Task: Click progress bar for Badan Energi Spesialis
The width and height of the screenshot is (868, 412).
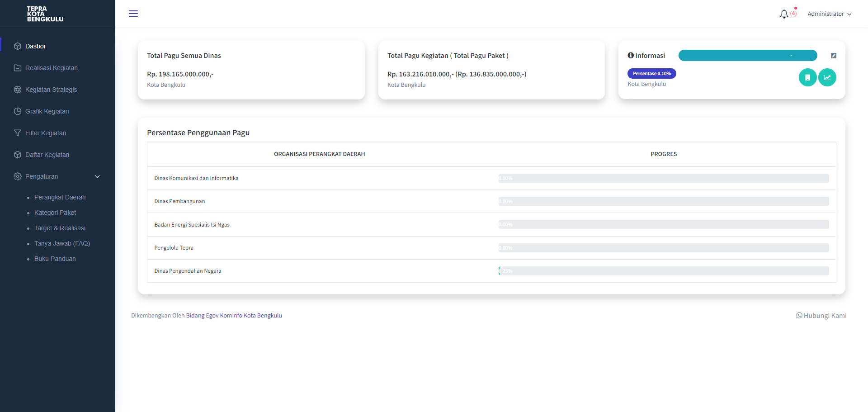Action: coord(664,224)
